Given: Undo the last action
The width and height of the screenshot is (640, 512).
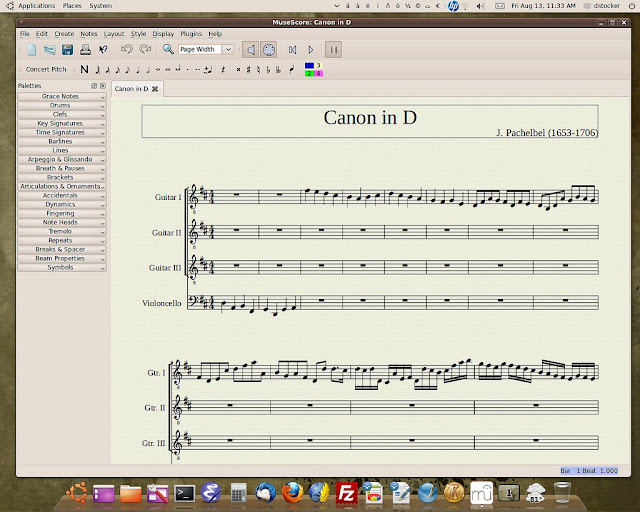Looking at the screenshot, I should point(127,49).
